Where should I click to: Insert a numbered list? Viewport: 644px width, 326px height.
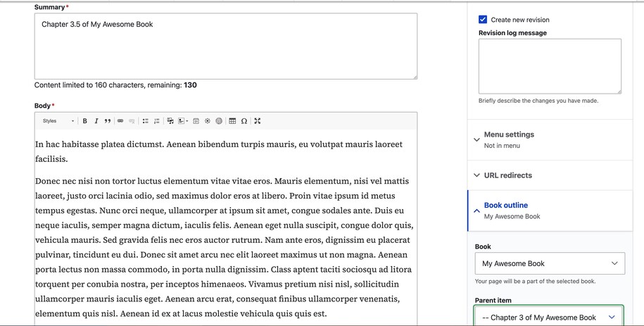tap(157, 121)
